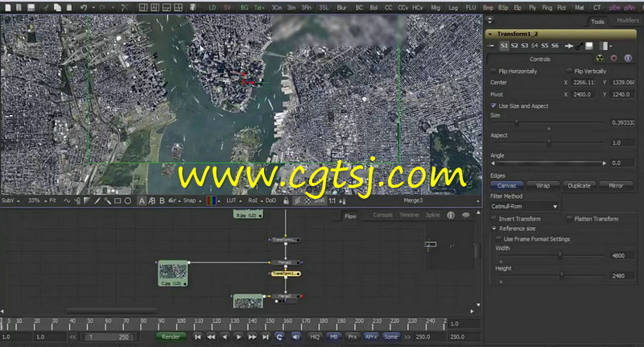The width and height of the screenshot is (644, 347).
Task: Collapse the Reference size section
Action: (494, 229)
